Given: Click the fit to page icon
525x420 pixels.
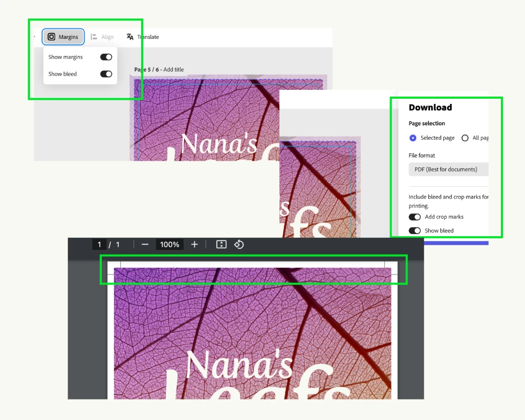Looking at the screenshot, I should click(x=222, y=245).
